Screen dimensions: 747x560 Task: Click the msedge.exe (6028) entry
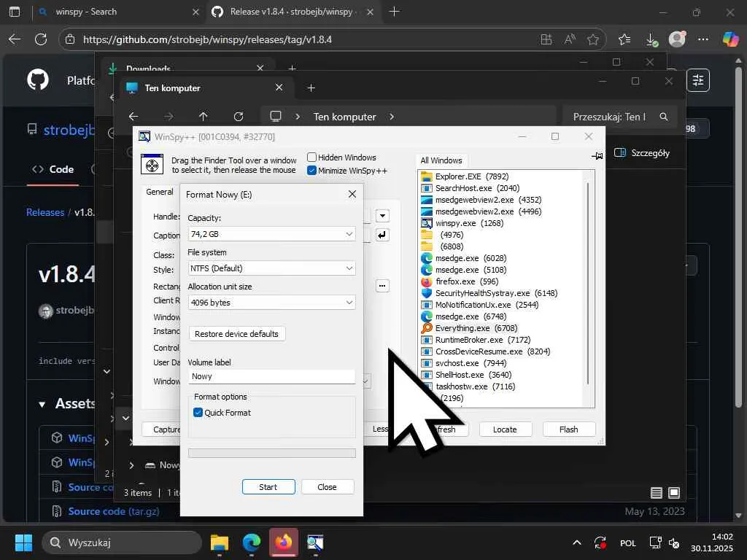tap(464, 258)
